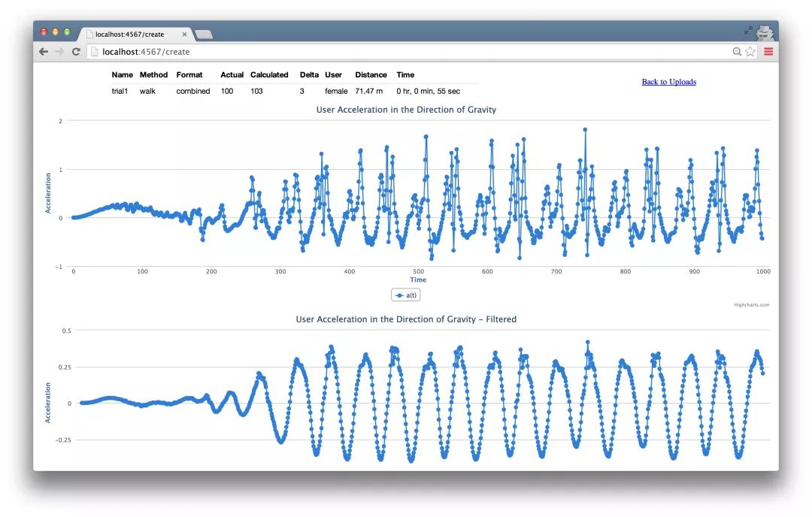
Task: Click the filtered chart title
Action: pos(406,319)
